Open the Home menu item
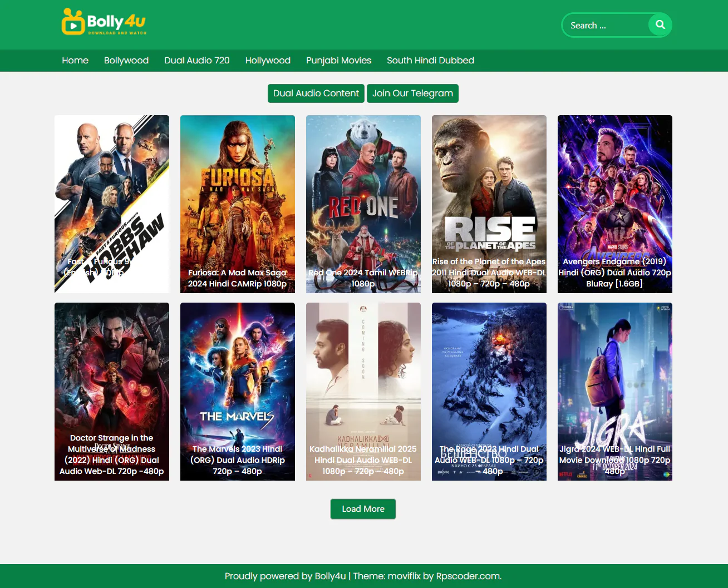 (x=75, y=60)
